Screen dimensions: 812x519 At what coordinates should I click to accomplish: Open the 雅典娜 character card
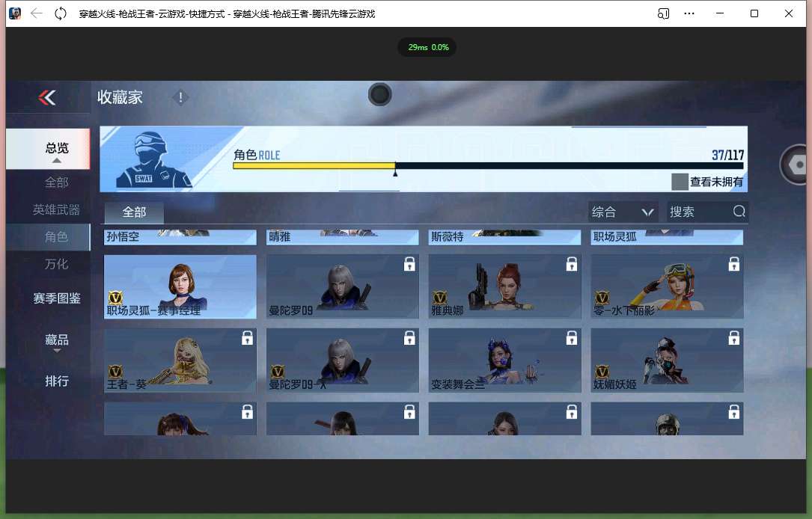(x=505, y=286)
